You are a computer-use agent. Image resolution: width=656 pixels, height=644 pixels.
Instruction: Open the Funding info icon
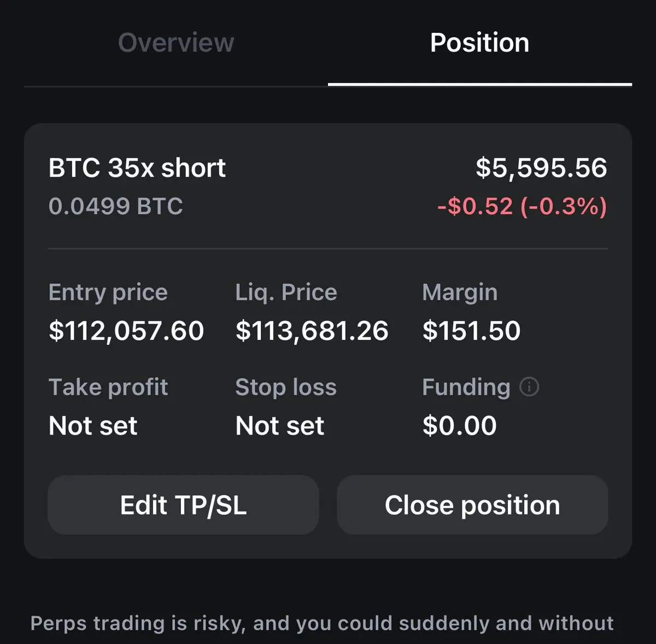tap(529, 387)
